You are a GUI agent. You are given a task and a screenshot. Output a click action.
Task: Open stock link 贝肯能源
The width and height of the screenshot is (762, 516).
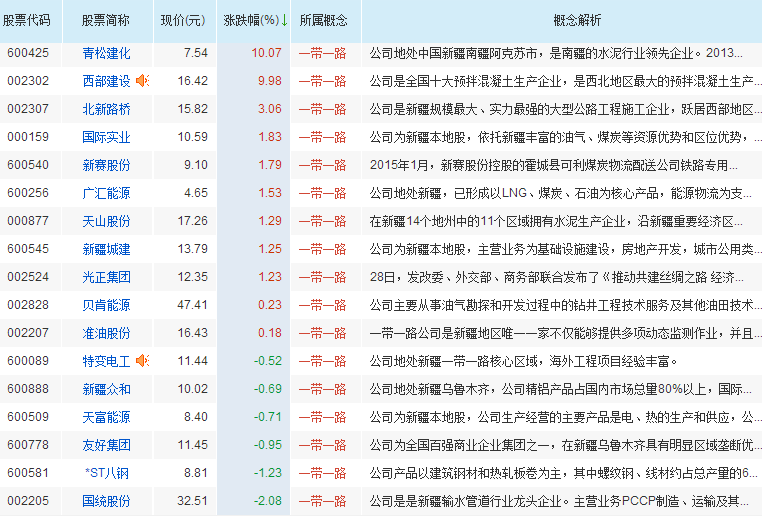coord(106,305)
